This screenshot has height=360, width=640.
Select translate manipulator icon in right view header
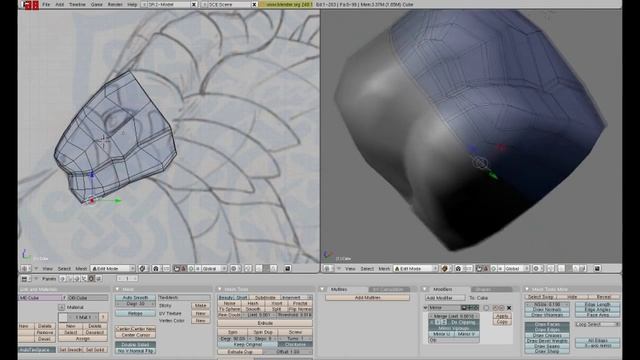487,269
